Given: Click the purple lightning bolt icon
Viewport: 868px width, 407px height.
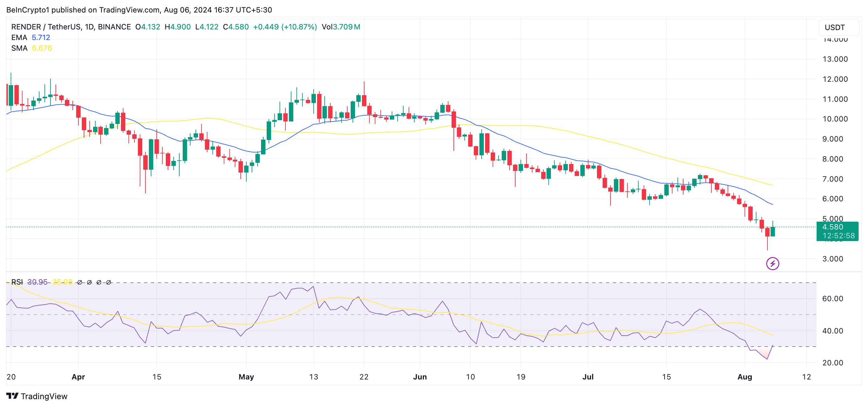Looking at the screenshot, I should 772,264.
